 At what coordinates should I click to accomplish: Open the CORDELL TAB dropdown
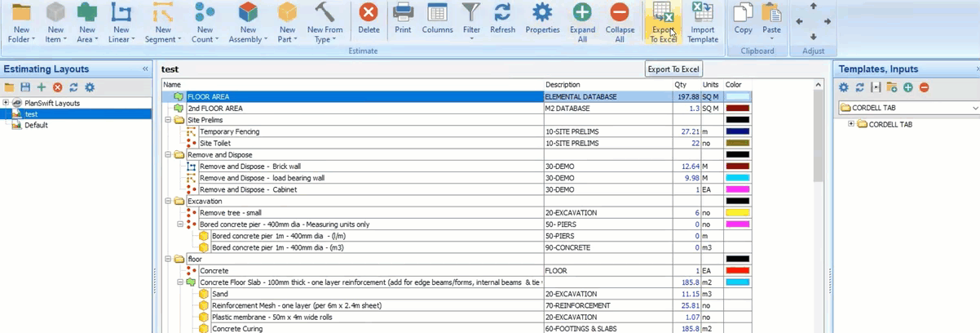(x=975, y=108)
